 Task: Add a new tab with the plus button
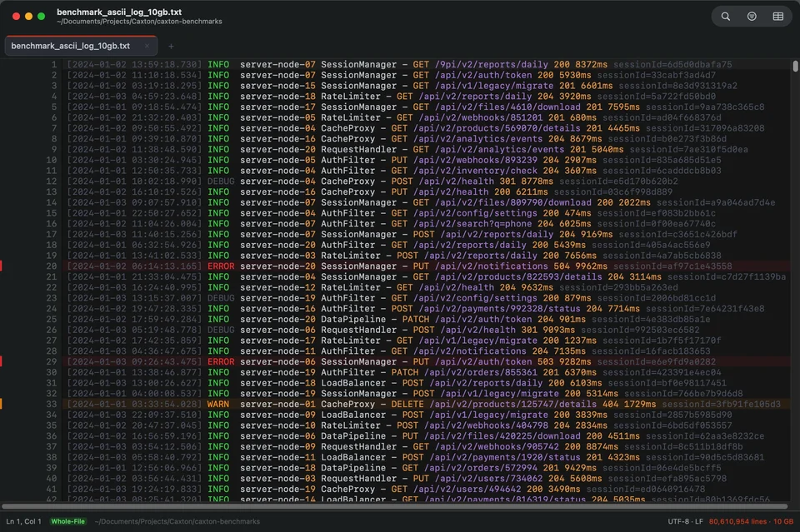(171, 47)
